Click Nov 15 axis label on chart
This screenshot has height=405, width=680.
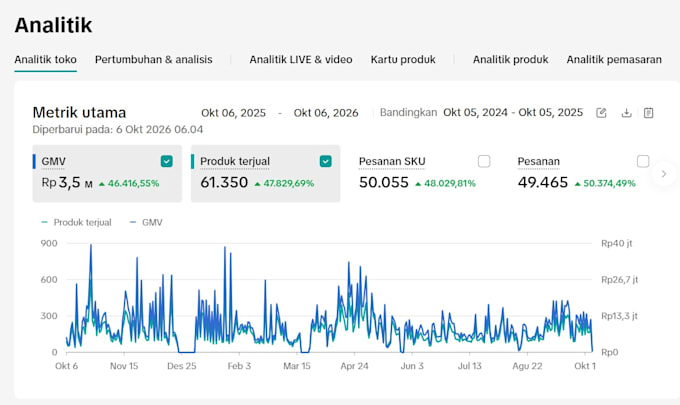coord(124,366)
